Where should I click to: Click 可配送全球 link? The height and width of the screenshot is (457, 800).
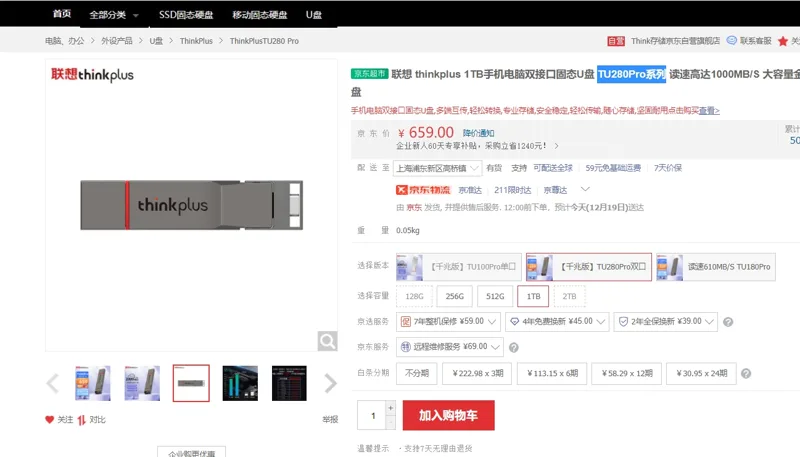click(553, 168)
